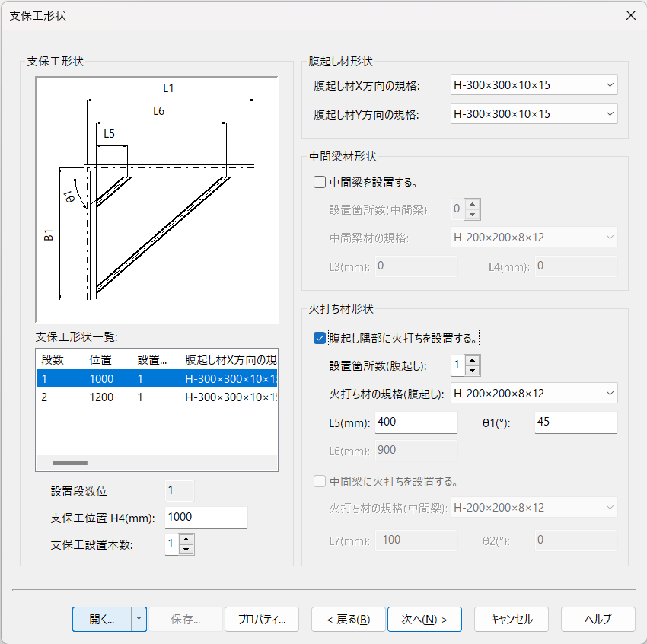The height and width of the screenshot is (644, 647).
Task: Increase 支保工設置本数 with up arrow
Action: point(186,539)
